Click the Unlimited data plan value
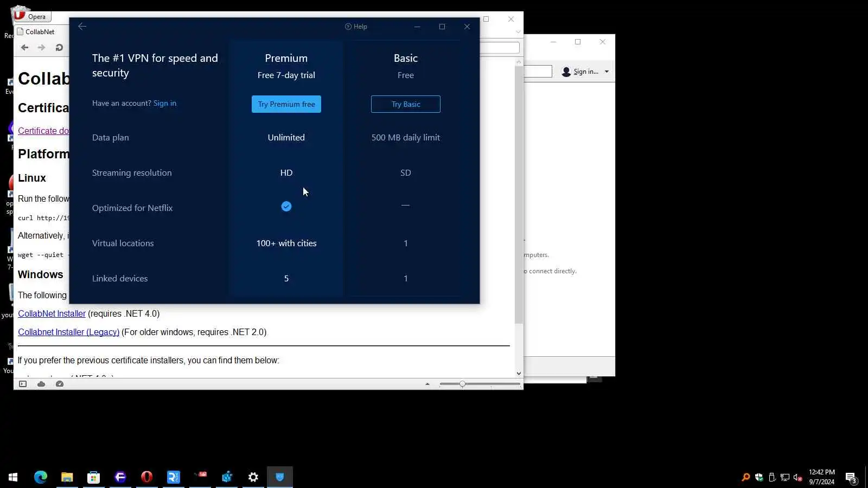 [x=286, y=138]
